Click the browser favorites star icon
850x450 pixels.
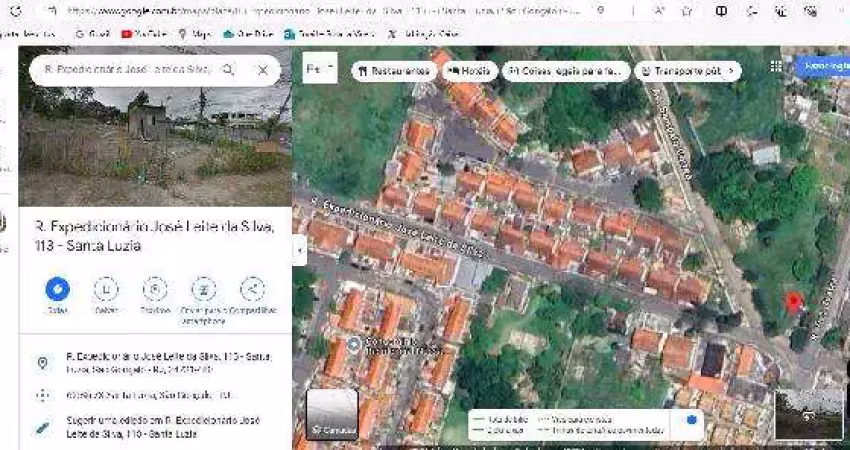click(686, 11)
